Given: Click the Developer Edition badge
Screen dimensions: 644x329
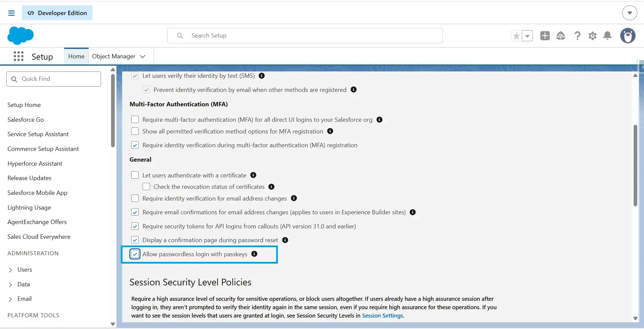Looking at the screenshot, I should 57,13.
